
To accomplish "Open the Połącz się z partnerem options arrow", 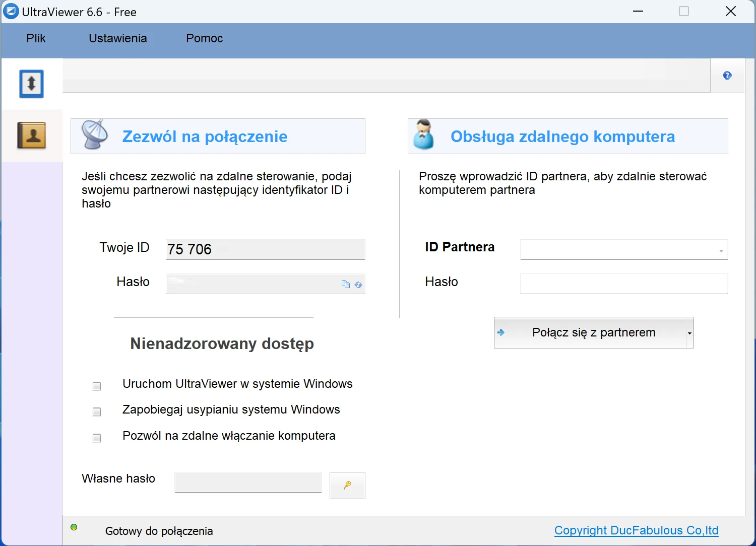I will tap(690, 333).
